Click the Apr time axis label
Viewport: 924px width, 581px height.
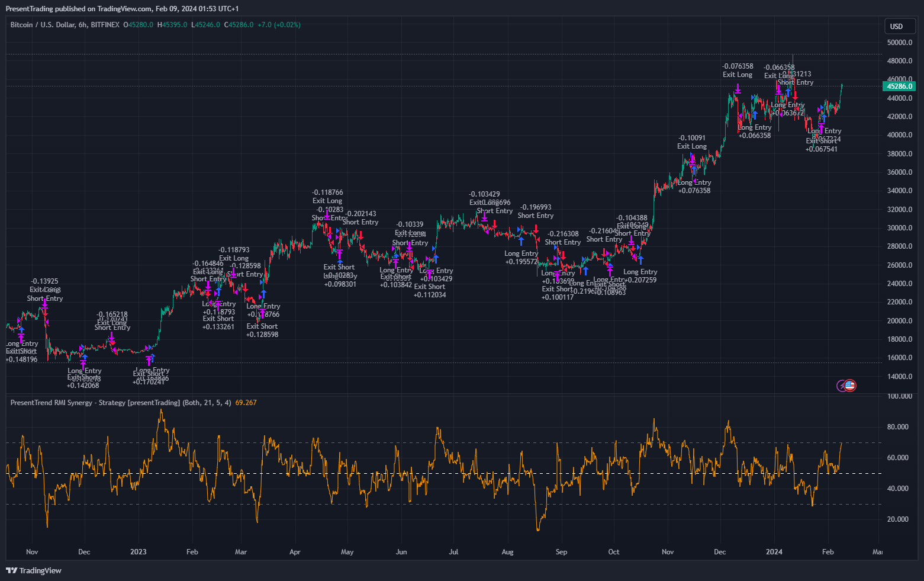[x=295, y=552]
